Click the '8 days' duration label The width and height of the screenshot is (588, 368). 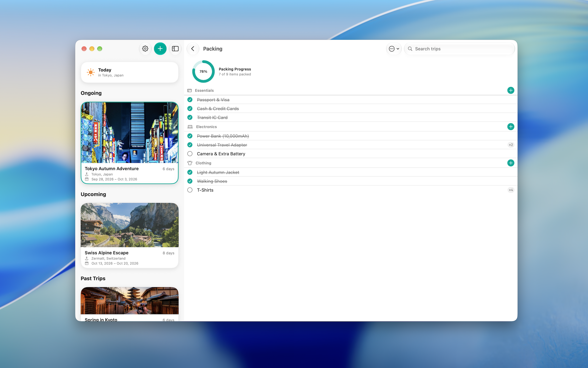coord(168,253)
